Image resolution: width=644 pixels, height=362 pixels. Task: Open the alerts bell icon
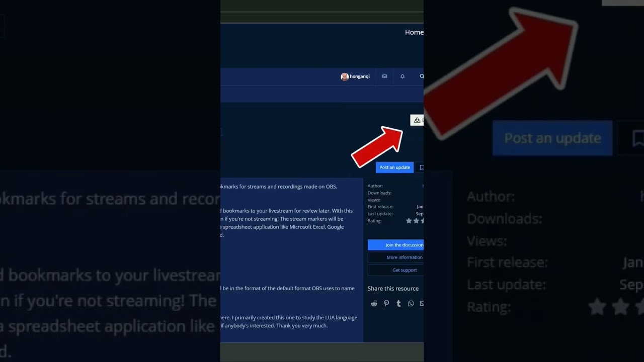(x=403, y=76)
